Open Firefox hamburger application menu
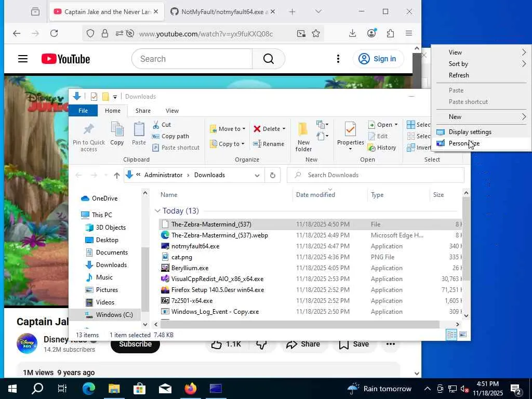Image resolution: width=532 pixels, height=399 pixels. [x=409, y=33]
